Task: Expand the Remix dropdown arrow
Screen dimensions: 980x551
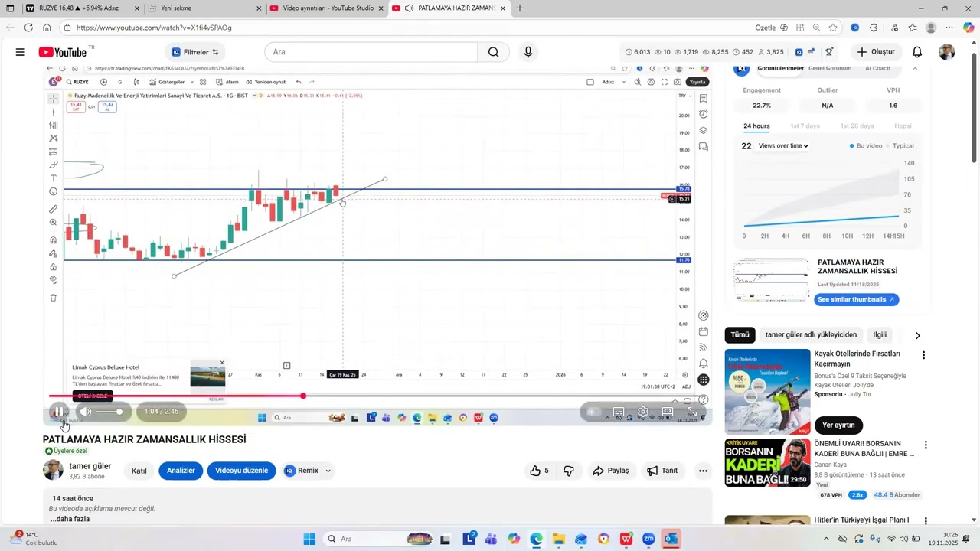Action: [x=328, y=471]
